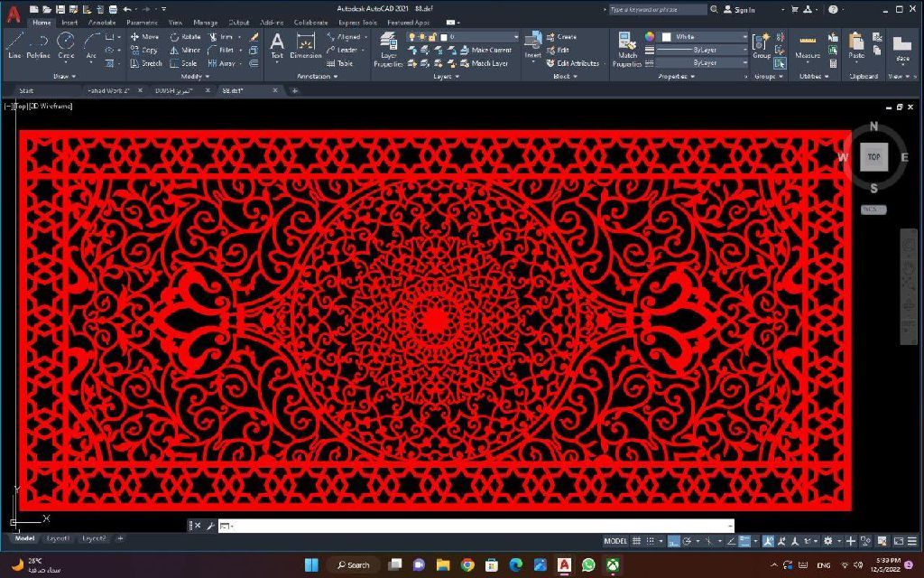Open the Layout1 tab
Image resolution: width=924 pixels, height=578 pixels.
(x=58, y=538)
